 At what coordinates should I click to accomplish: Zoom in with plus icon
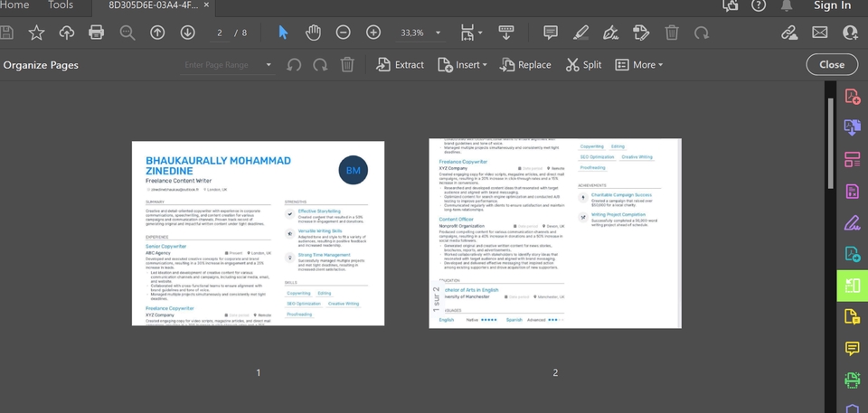373,33
